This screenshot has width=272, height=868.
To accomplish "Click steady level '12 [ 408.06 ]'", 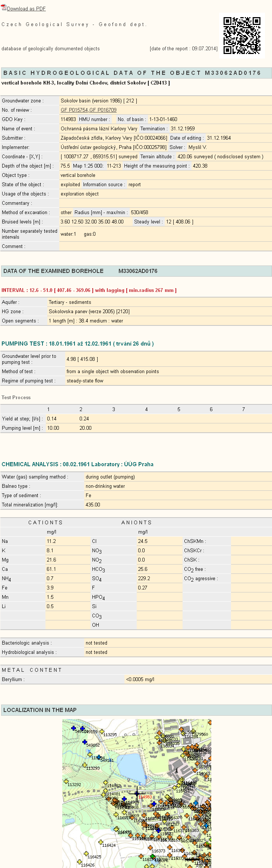I will 180,222.
